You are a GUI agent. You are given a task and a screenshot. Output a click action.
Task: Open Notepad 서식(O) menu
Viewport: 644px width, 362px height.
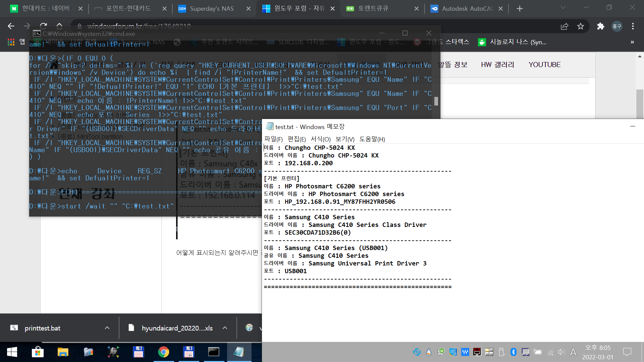tap(321, 139)
